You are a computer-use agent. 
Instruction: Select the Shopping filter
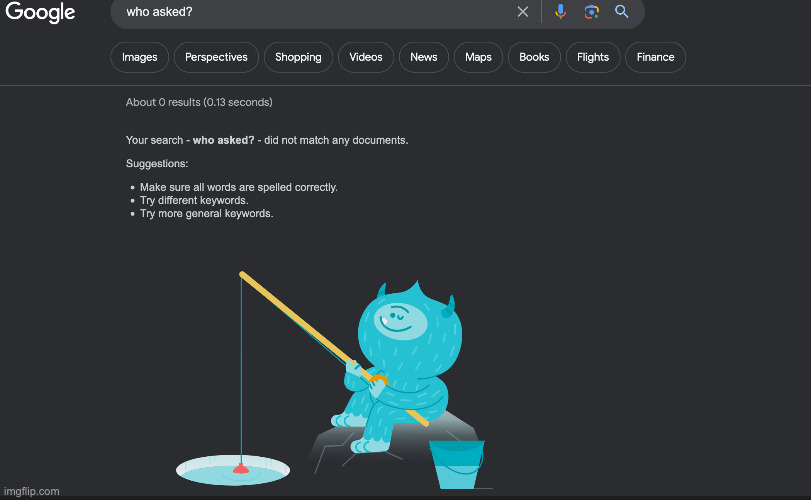click(298, 57)
